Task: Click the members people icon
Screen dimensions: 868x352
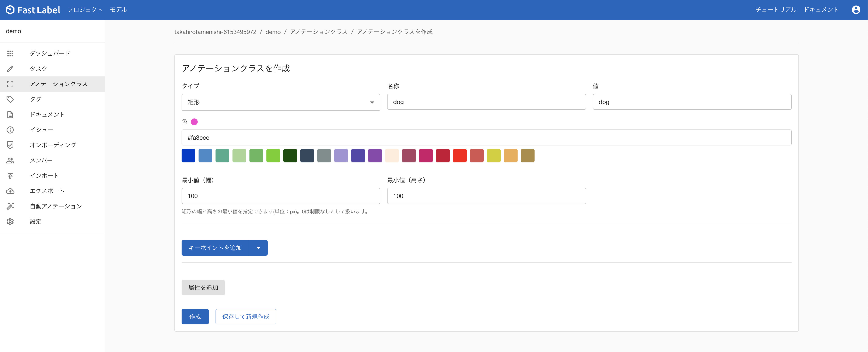Action: tap(10, 161)
